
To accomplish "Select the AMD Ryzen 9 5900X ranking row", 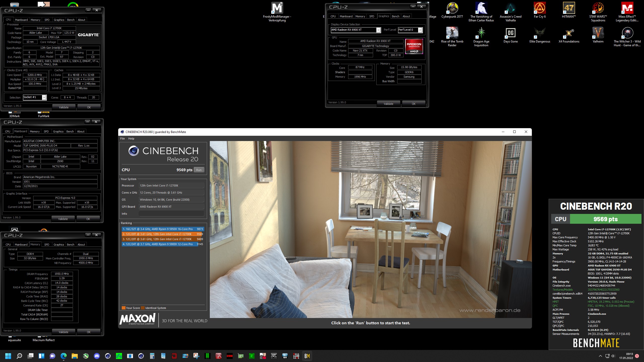I will [163, 244].
